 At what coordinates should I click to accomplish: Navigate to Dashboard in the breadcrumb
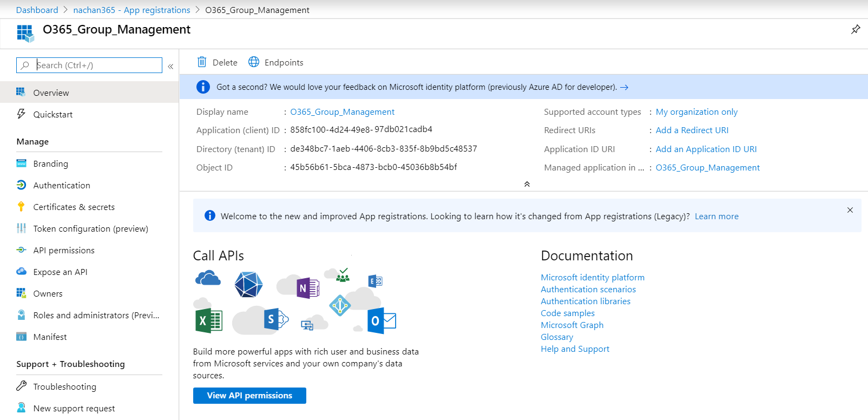click(37, 10)
